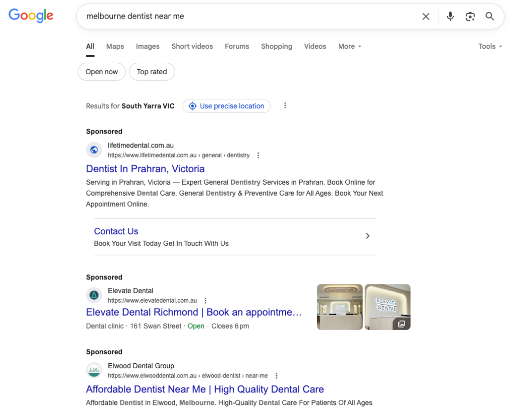Screen dimensions: 514x420
Task: Open Affordable Dentist Near Me link
Action: [x=205, y=389]
